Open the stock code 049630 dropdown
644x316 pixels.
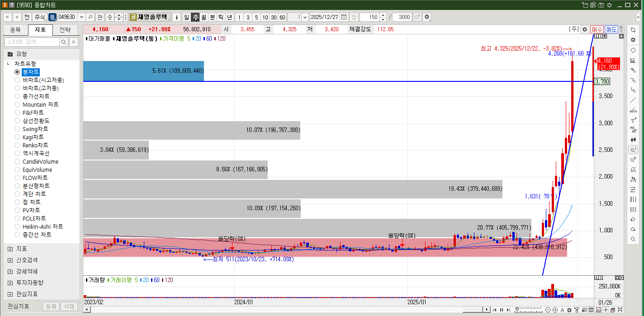(x=81, y=17)
